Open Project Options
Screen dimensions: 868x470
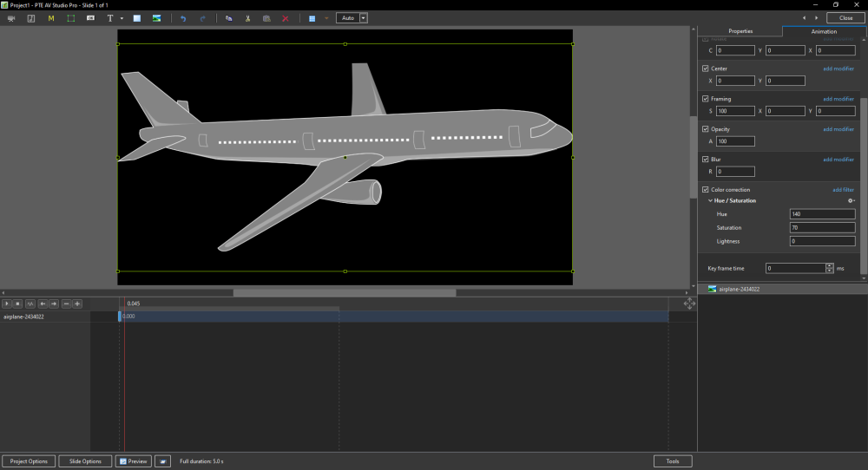tap(30, 461)
